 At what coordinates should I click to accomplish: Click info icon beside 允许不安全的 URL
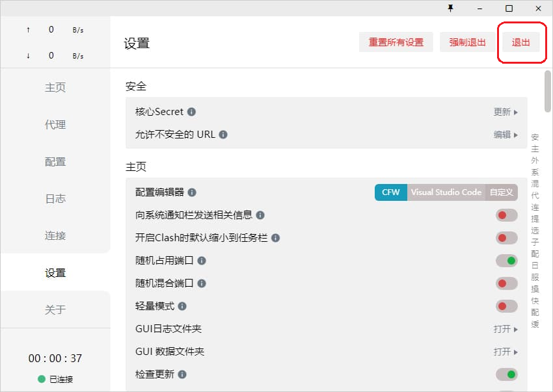[x=223, y=135]
